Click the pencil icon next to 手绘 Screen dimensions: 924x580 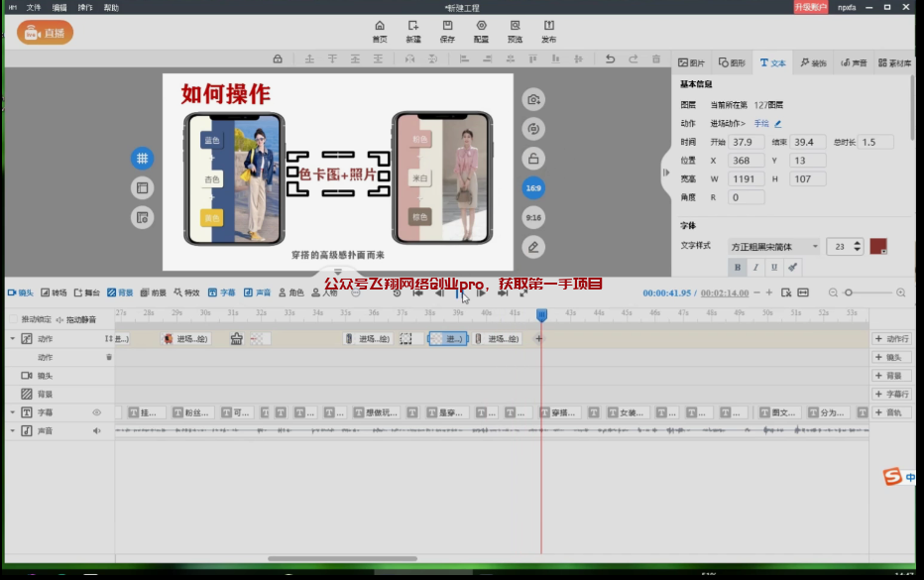pyautogui.click(x=778, y=124)
